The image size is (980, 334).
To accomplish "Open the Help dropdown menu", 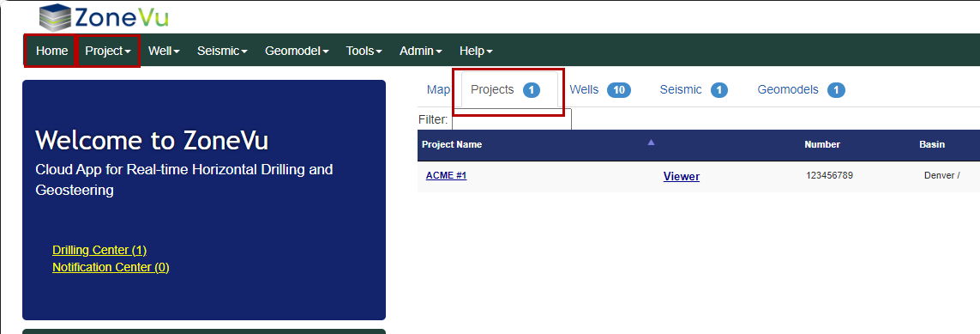I will click(476, 51).
